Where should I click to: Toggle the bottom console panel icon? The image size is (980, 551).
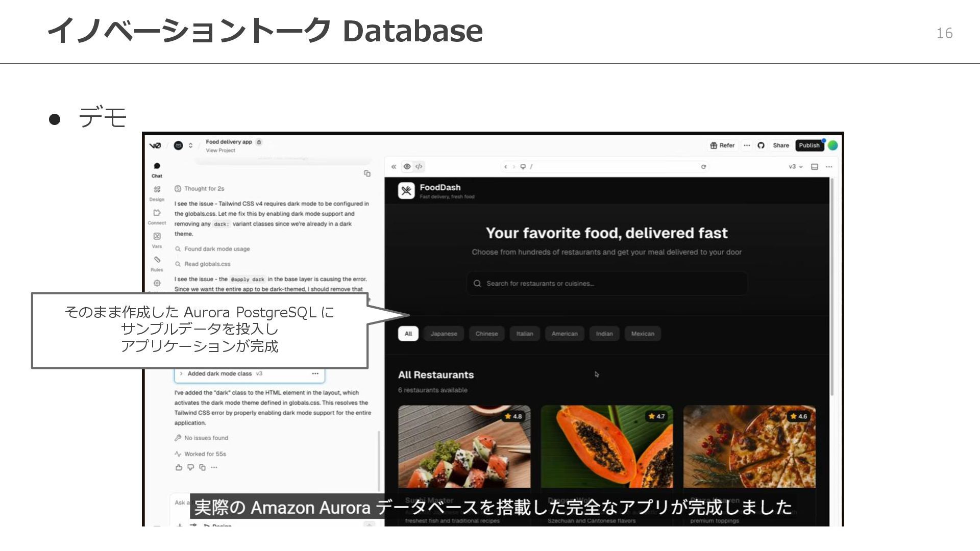815,167
